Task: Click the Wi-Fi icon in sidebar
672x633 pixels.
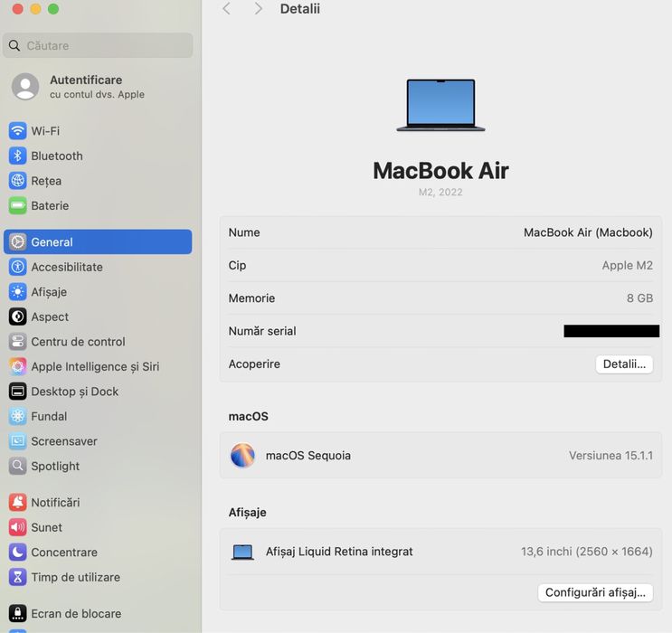Action: coord(17,131)
